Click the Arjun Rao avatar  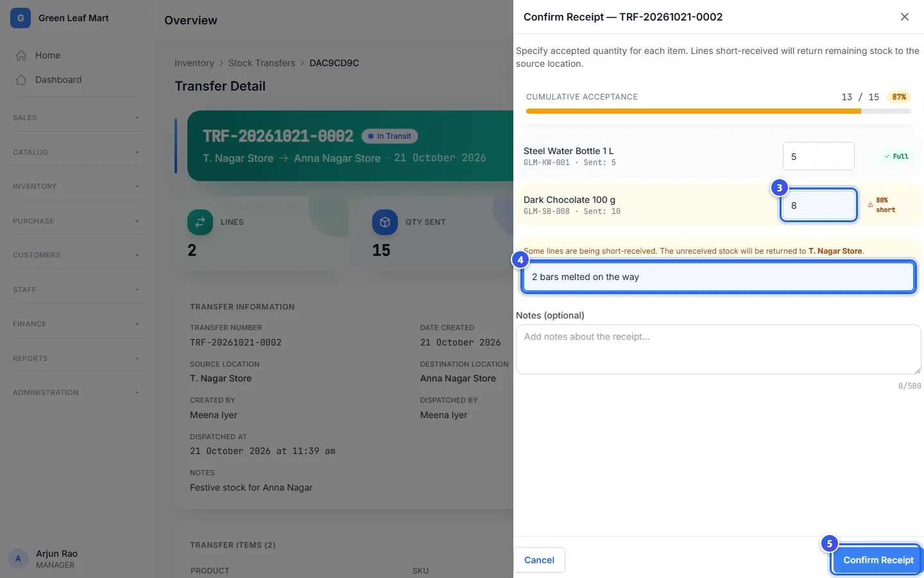(18, 559)
